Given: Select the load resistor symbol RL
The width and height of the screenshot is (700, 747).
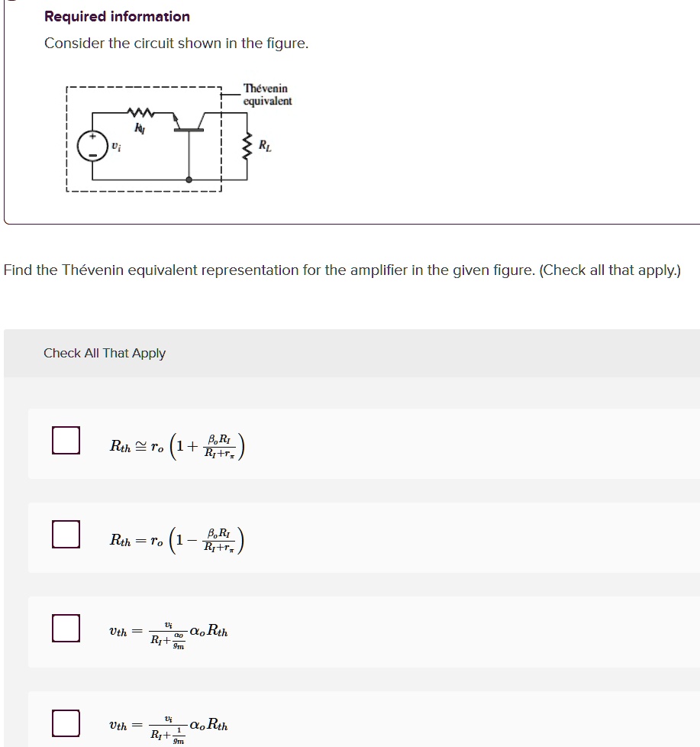Looking at the screenshot, I should tap(248, 145).
